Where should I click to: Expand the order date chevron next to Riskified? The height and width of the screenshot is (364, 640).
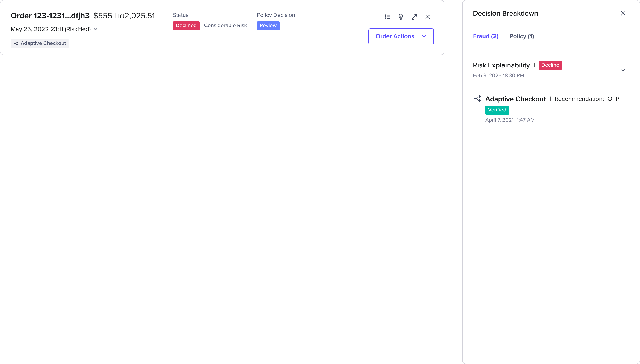click(96, 29)
